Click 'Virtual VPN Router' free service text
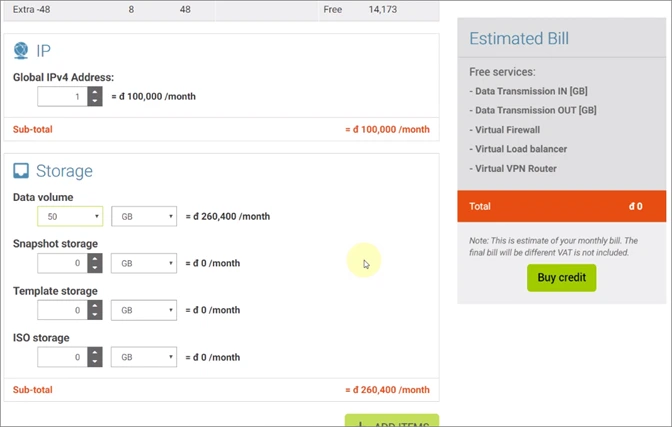Image resolution: width=672 pixels, height=427 pixels. pyautogui.click(x=516, y=168)
